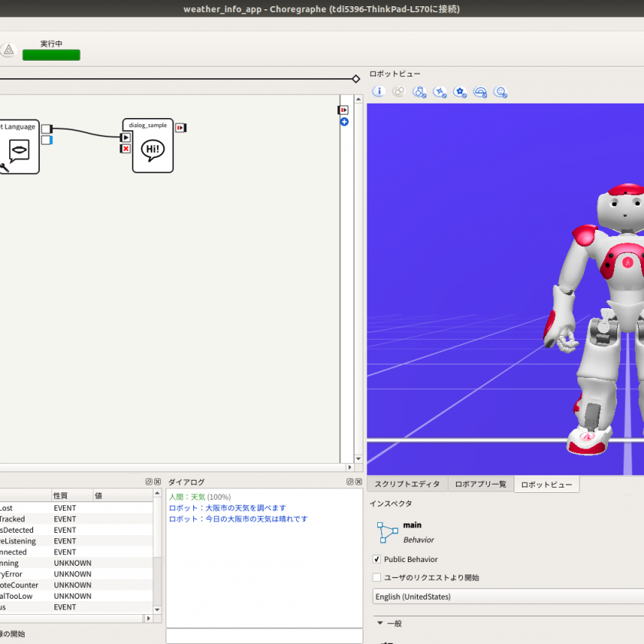Enable ユーザのリクエストより開始 checkbox
The width and height of the screenshot is (644, 644).
[x=376, y=577]
